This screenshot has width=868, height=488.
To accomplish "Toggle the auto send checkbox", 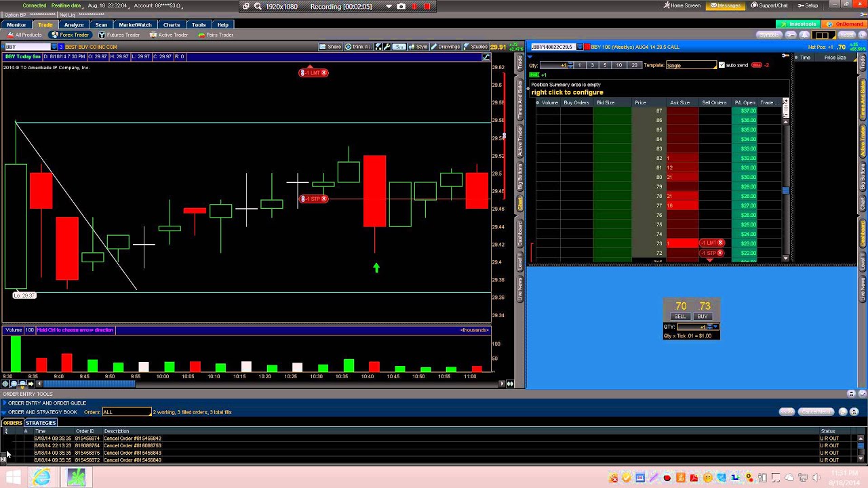I will (x=722, y=65).
